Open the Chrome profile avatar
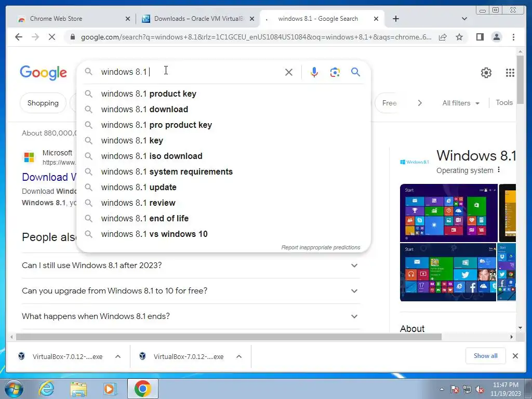Screen dimensions: 532x399 [496, 37]
